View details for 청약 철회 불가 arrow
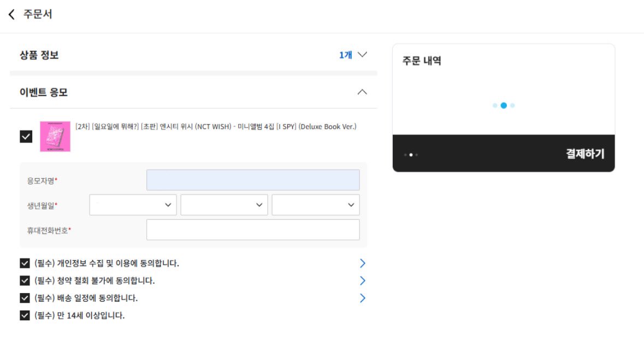 click(362, 280)
